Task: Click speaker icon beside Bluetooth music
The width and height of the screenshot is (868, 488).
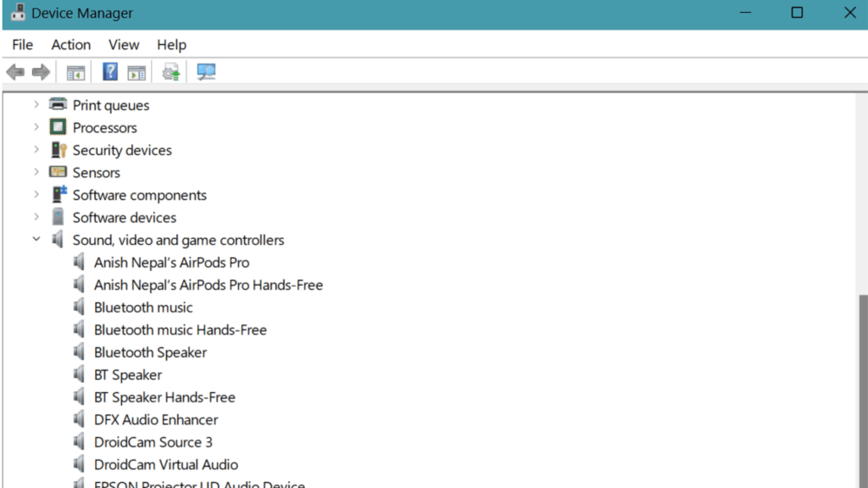Action: pyautogui.click(x=79, y=307)
